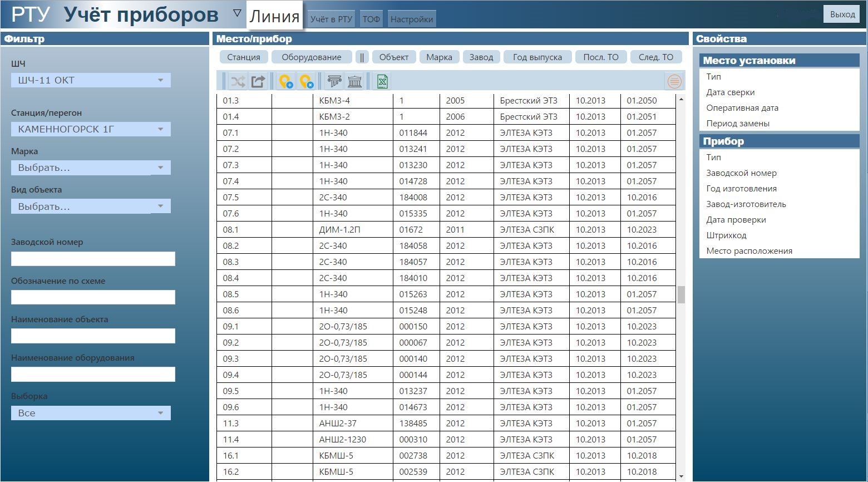
Task: Focus the Заводской номер input field
Action: click(x=93, y=259)
